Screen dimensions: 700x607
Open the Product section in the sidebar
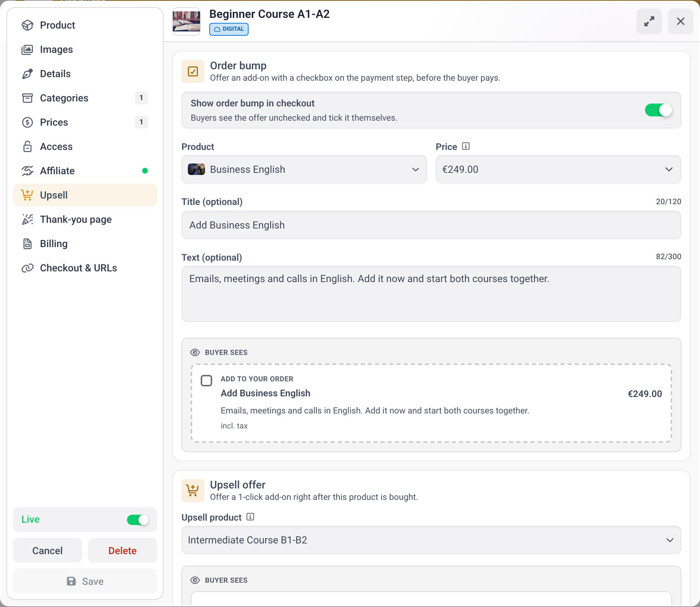85,25
